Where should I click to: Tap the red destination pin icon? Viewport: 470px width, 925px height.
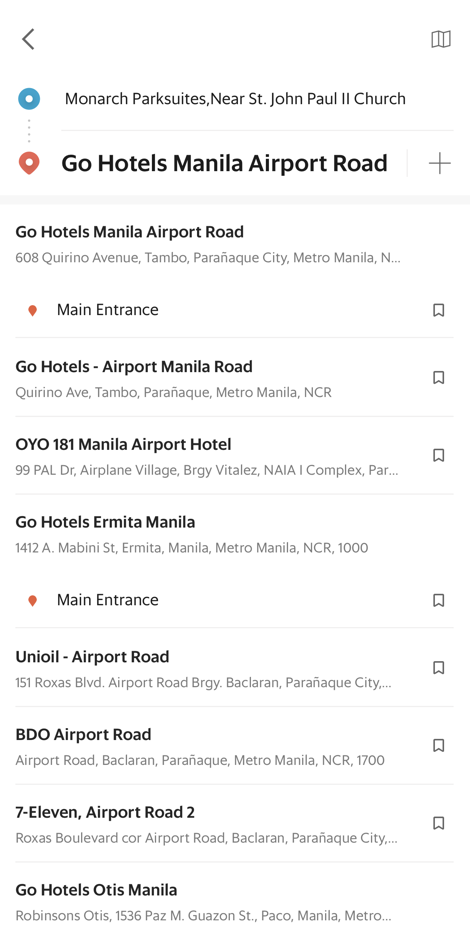pyautogui.click(x=29, y=163)
